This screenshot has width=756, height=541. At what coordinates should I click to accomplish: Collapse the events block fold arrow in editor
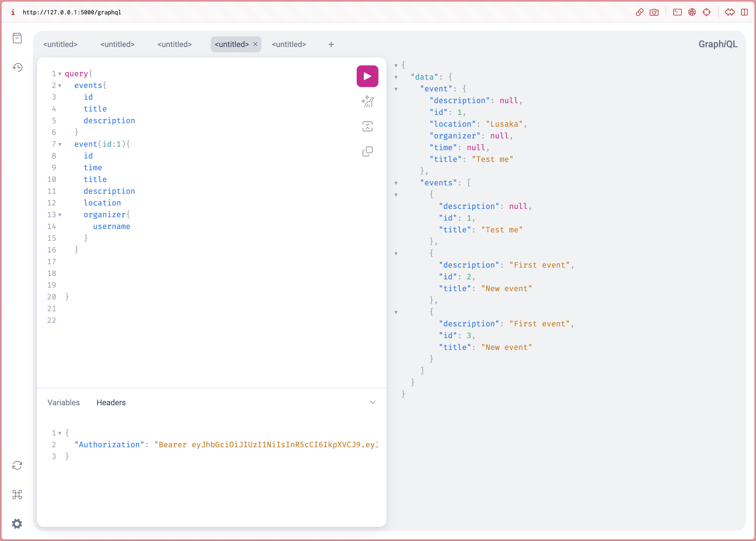click(60, 86)
